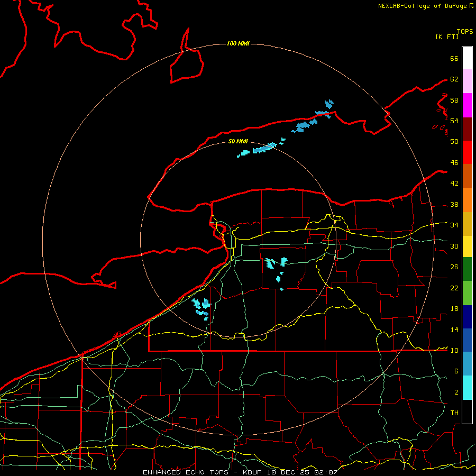
Task: Click the white swatch above 66
Action: [467, 58]
